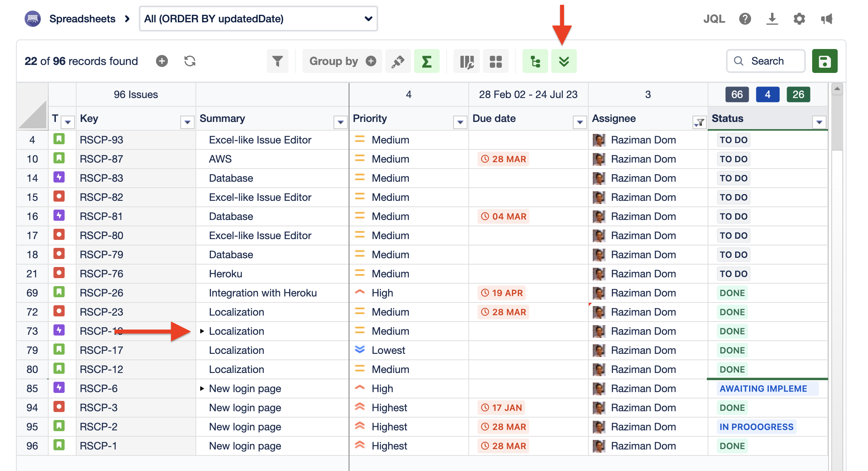868x471 pixels.
Task: Download the spreadsheet export
Action: pyautogui.click(x=772, y=19)
